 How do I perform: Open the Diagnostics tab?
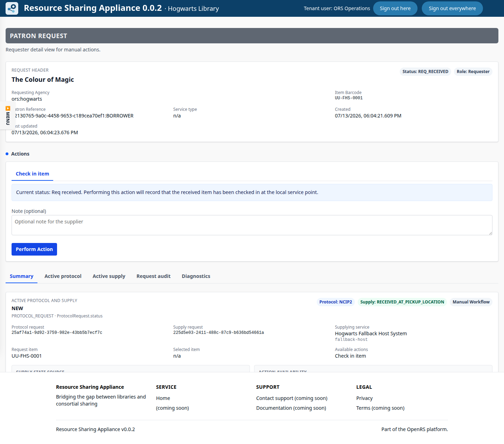point(196,276)
